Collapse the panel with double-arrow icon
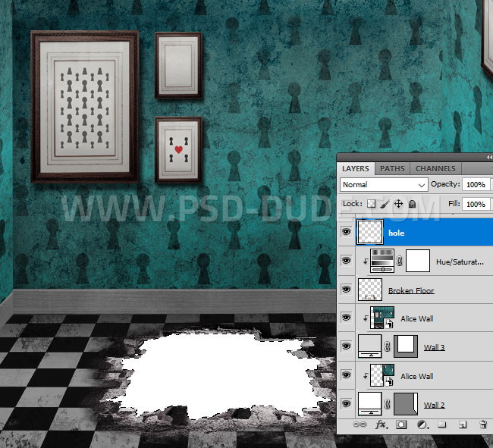Viewport: 493px width, 448px height. (x=488, y=157)
